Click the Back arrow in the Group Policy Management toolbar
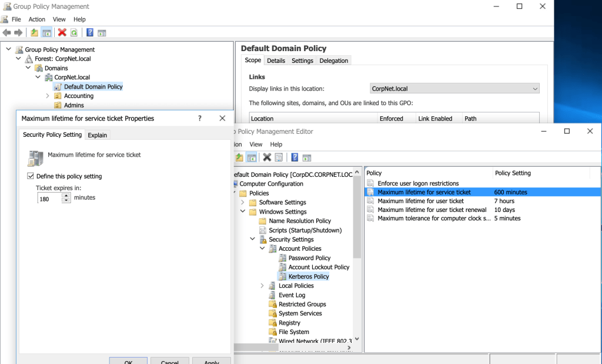The width and height of the screenshot is (602, 364). pos(6,33)
